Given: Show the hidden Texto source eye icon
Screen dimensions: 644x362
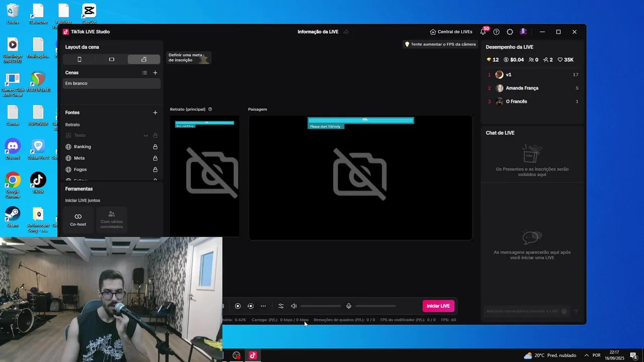Looking at the screenshot, I should pos(146,135).
